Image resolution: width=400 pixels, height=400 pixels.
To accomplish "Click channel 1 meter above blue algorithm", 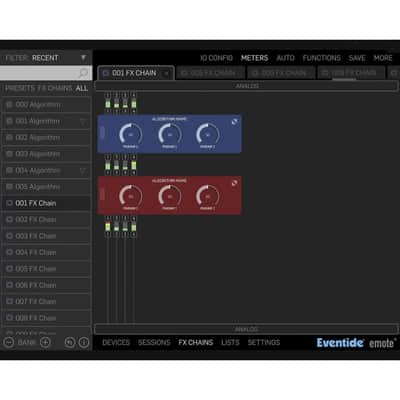I will pos(108,103).
